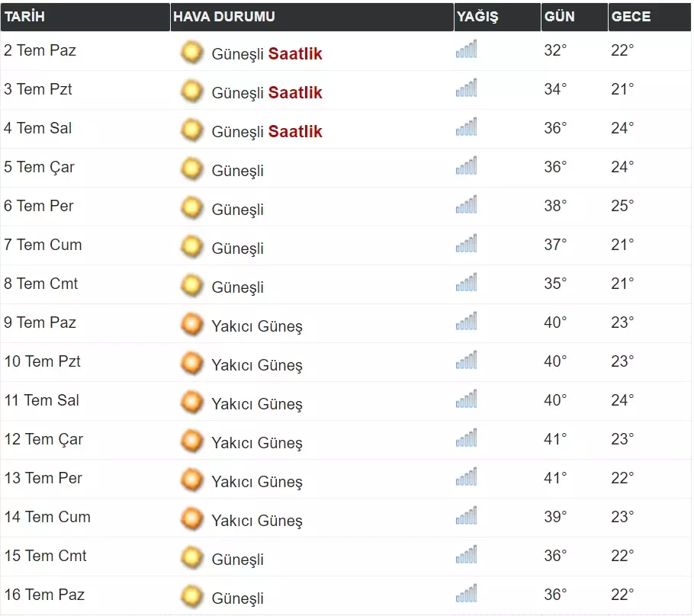Select the 41° day temperature for 12 Tem Çar
The image size is (694, 616).
coord(555,439)
